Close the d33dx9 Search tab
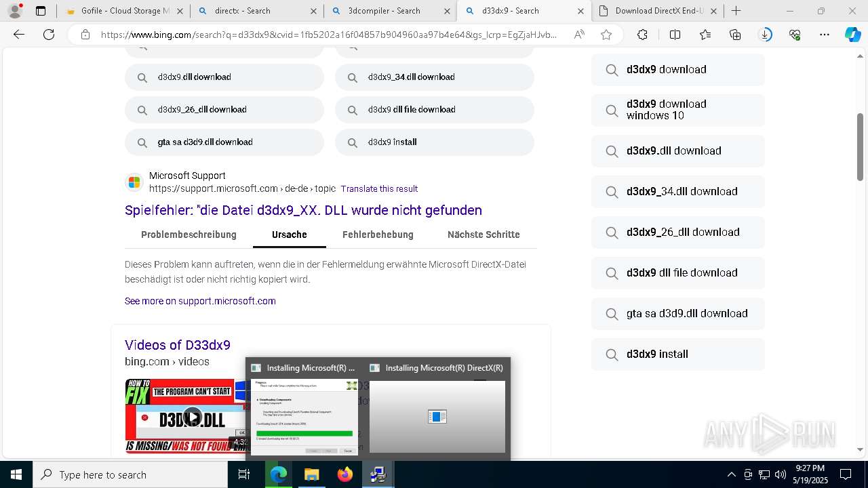Viewport: 868px width, 488px height. point(580,11)
